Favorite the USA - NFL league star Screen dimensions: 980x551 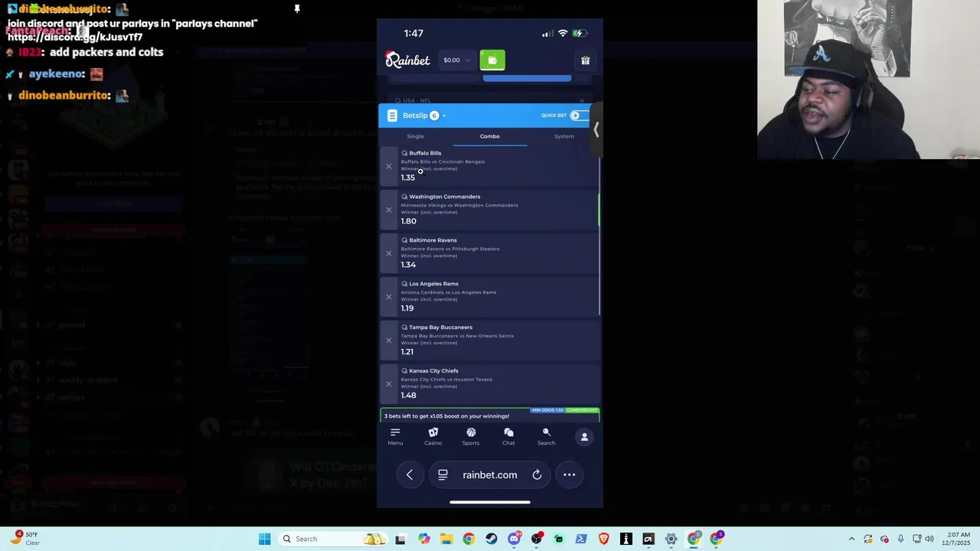[582, 100]
